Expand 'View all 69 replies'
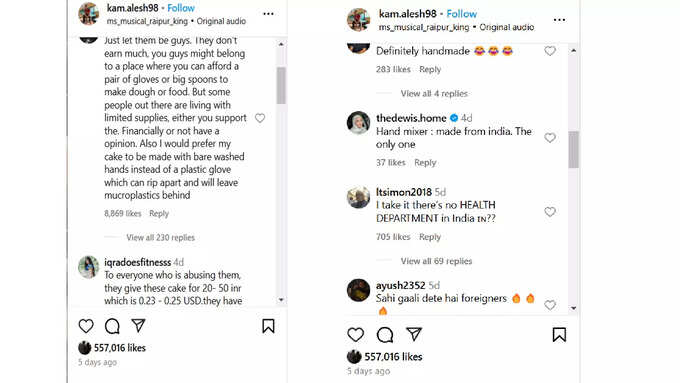This screenshot has height=383, width=680. tap(436, 261)
